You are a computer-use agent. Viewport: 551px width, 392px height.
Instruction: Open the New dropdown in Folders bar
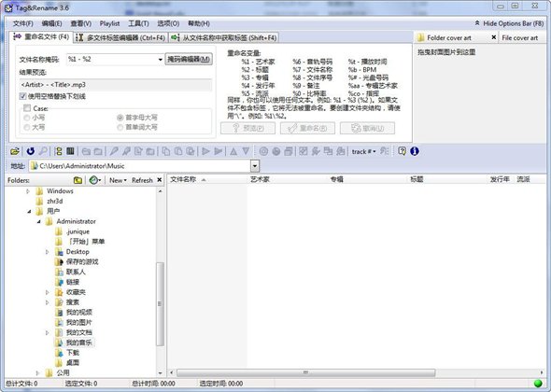(118, 180)
